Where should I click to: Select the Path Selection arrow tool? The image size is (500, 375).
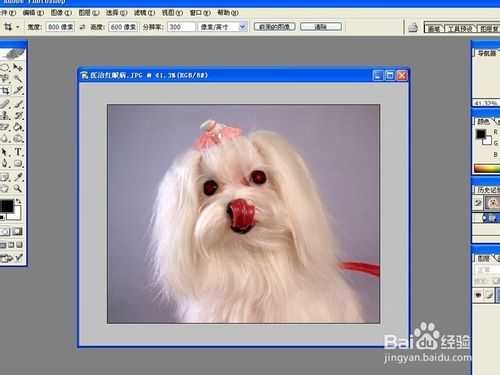click(x=5, y=152)
